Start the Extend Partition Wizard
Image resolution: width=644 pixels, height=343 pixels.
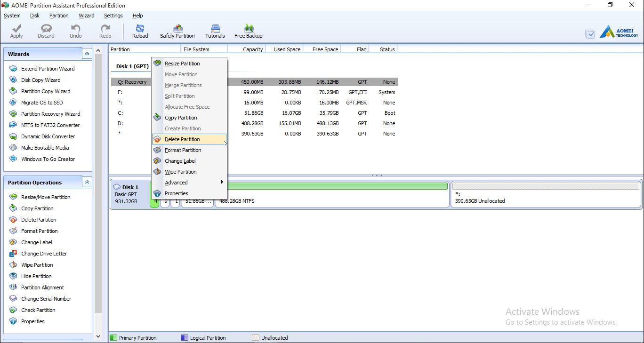coord(42,69)
